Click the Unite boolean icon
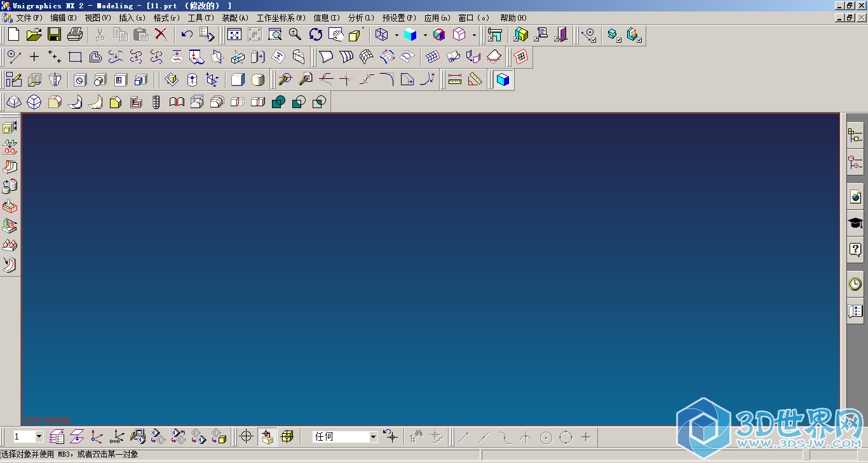868x463 pixels. (278, 102)
